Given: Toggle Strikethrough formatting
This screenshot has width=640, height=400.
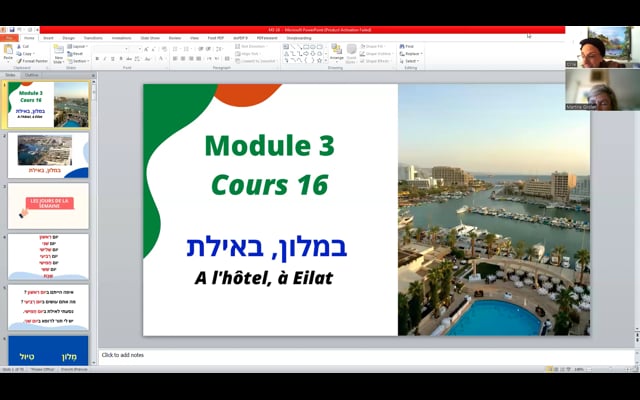Looking at the screenshot, I should coord(129,59).
